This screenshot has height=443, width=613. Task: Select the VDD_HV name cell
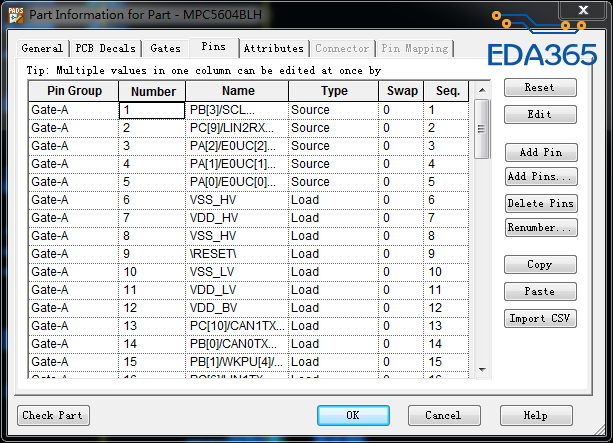click(x=237, y=218)
